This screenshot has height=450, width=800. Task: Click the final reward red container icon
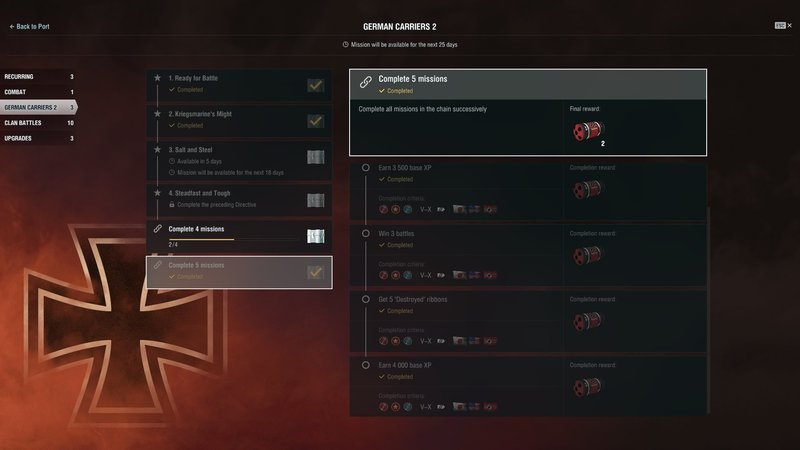(x=588, y=131)
